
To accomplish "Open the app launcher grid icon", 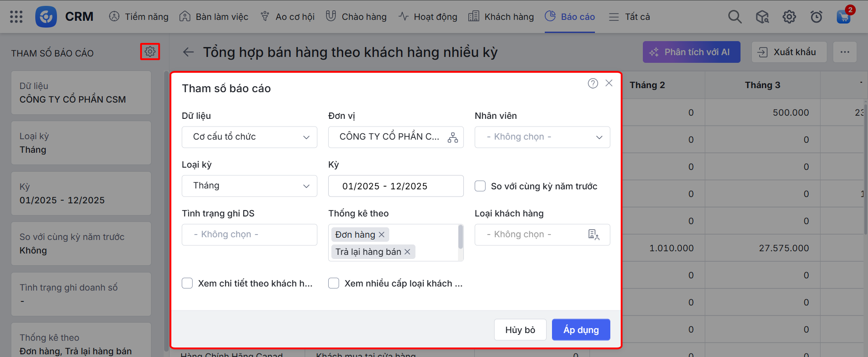I will pos(16,17).
